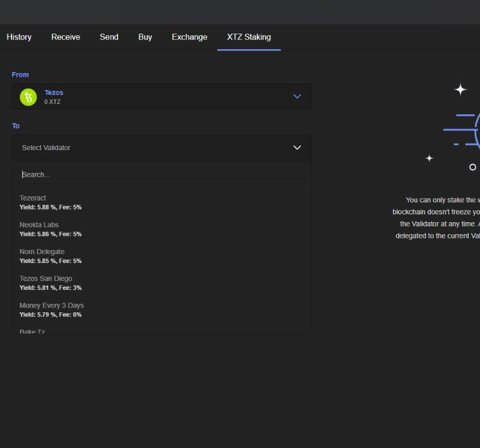Screen dimensions: 480x448
Task: Open the History tab
Action: [x=19, y=37]
